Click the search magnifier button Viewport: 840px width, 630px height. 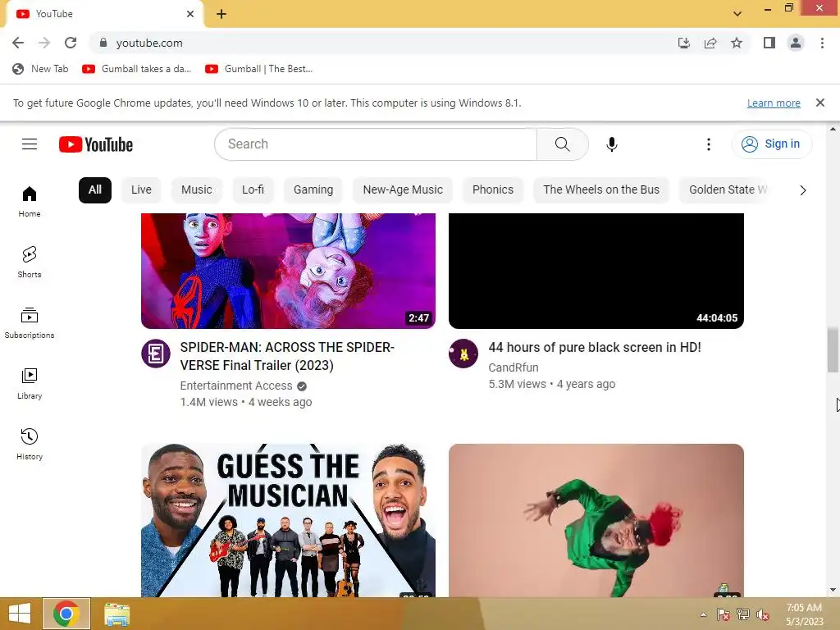[562, 144]
